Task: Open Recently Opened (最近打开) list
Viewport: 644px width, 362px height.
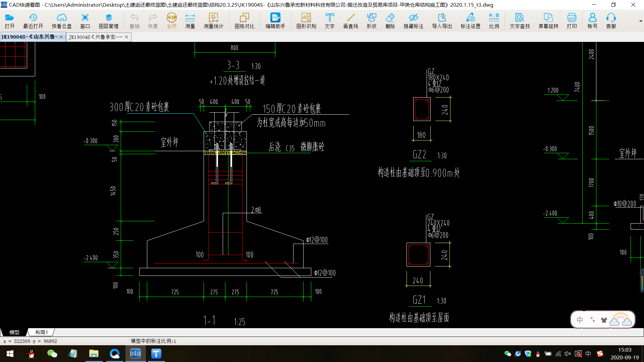Action: [33, 21]
